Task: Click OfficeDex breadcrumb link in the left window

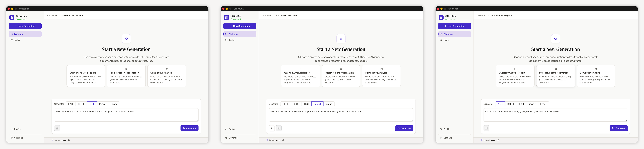Action: 52,16
